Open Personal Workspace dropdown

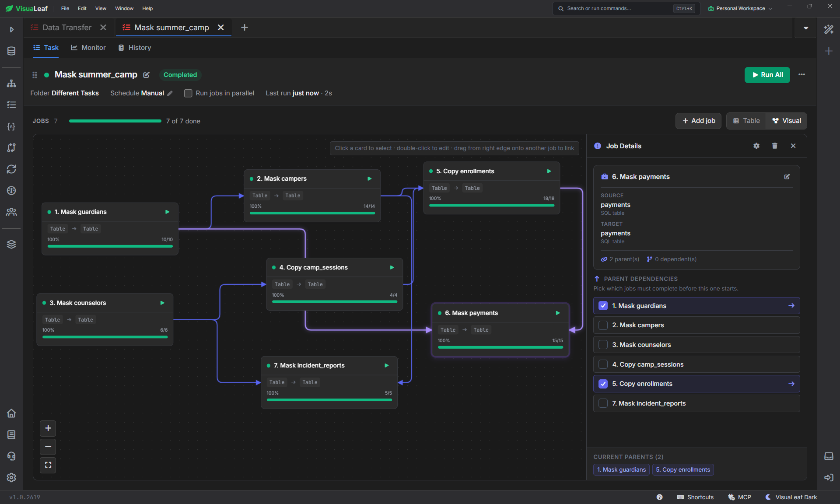coord(740,8)
